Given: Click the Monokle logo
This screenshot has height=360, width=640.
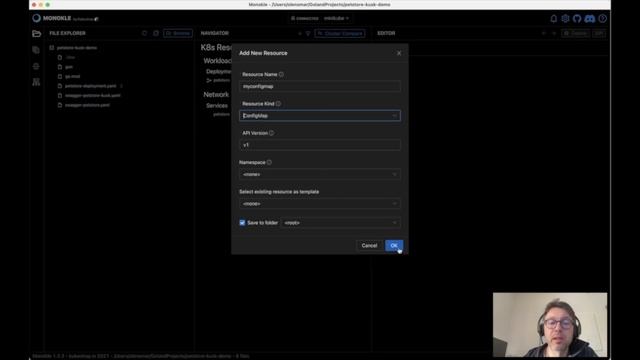Looking at the screenshot, I should [x=36, y=18].
